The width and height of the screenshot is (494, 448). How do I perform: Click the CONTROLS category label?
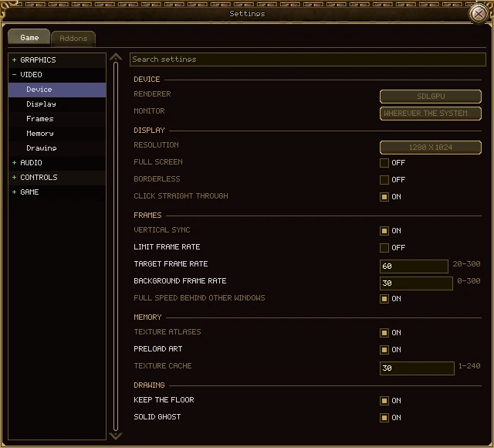[x=39, y=177]
